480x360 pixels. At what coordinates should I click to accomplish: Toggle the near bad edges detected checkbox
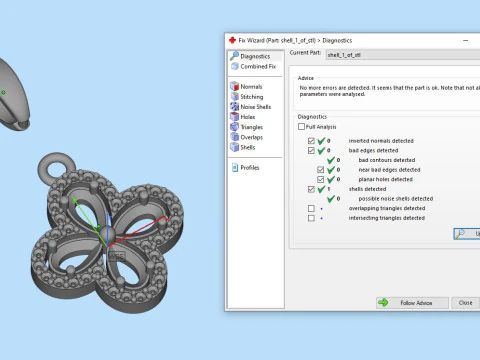pyautogui.click(x=321, y=170)
